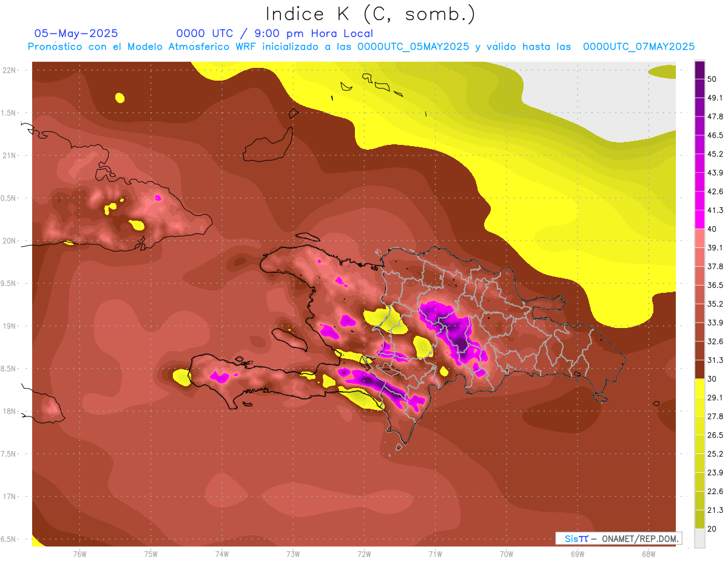Click the 19N latitude axis label

[x=10, y=326]
